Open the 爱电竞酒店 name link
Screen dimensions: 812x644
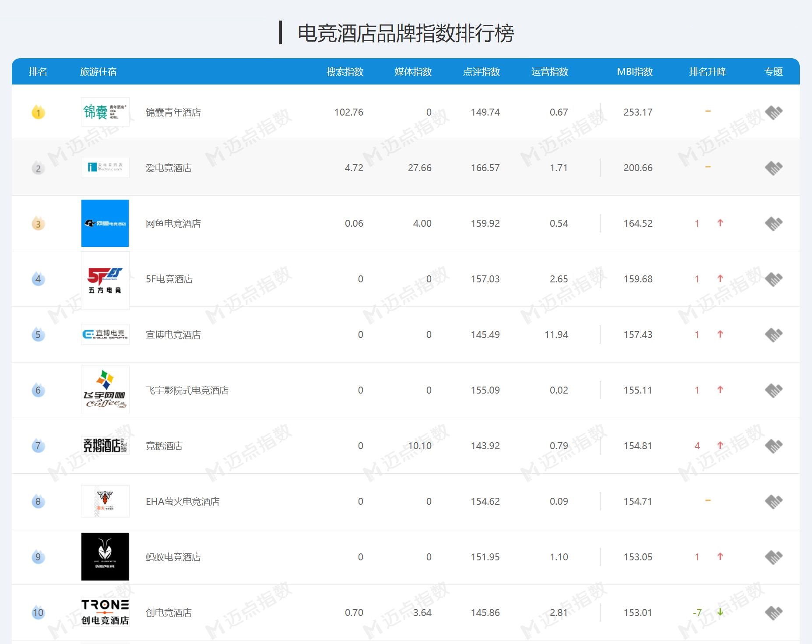pos(169,168)
